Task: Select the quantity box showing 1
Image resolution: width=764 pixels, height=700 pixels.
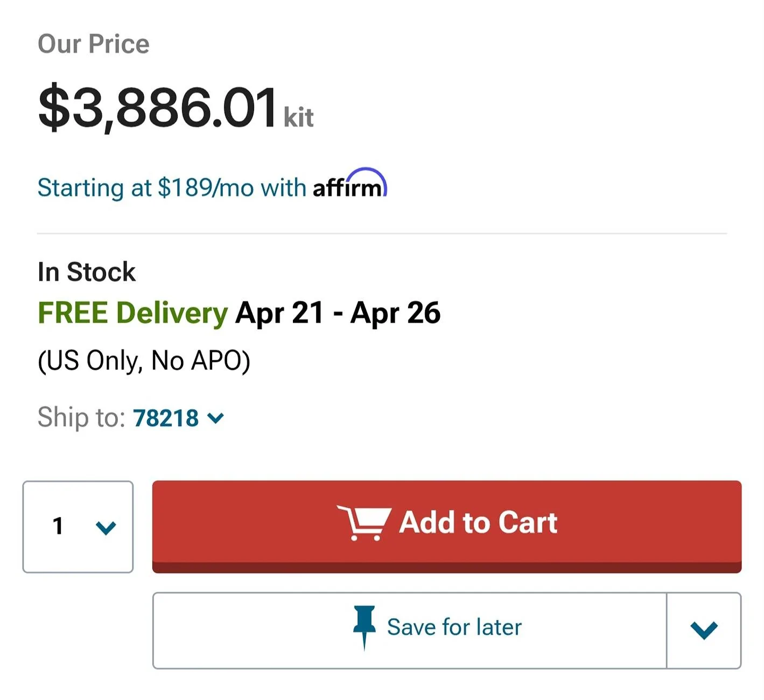Action: point(78,527)
